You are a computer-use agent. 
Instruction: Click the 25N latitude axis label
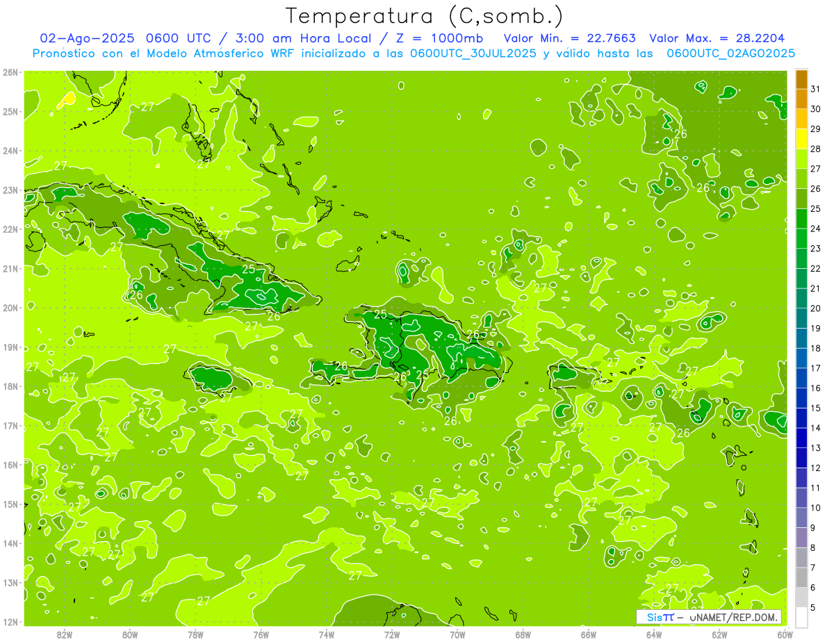(x=10, y=111)
